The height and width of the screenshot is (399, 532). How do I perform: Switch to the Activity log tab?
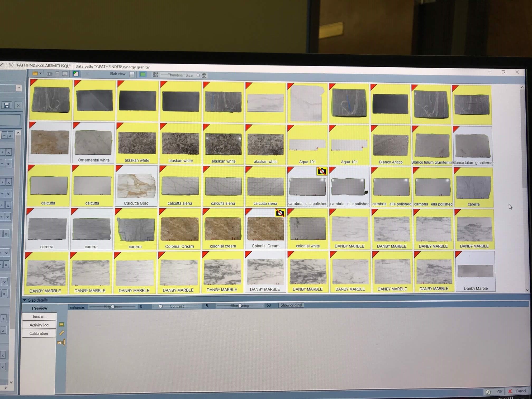point(39,325)
